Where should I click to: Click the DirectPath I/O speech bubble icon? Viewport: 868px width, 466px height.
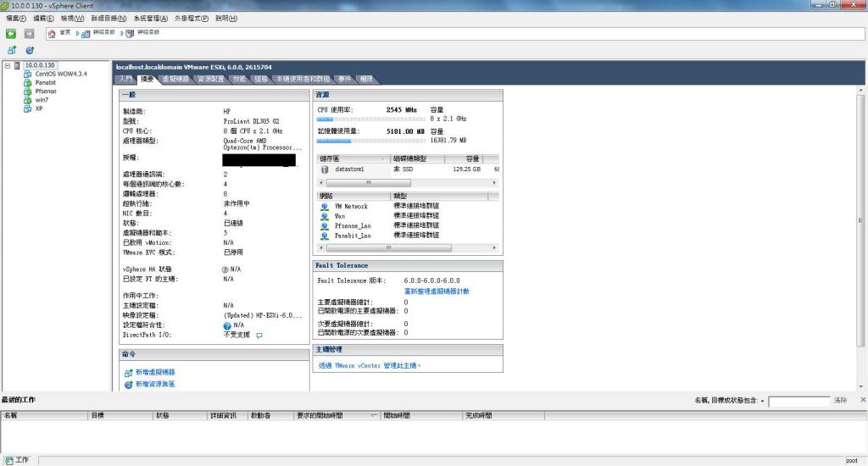coord(259,336)
